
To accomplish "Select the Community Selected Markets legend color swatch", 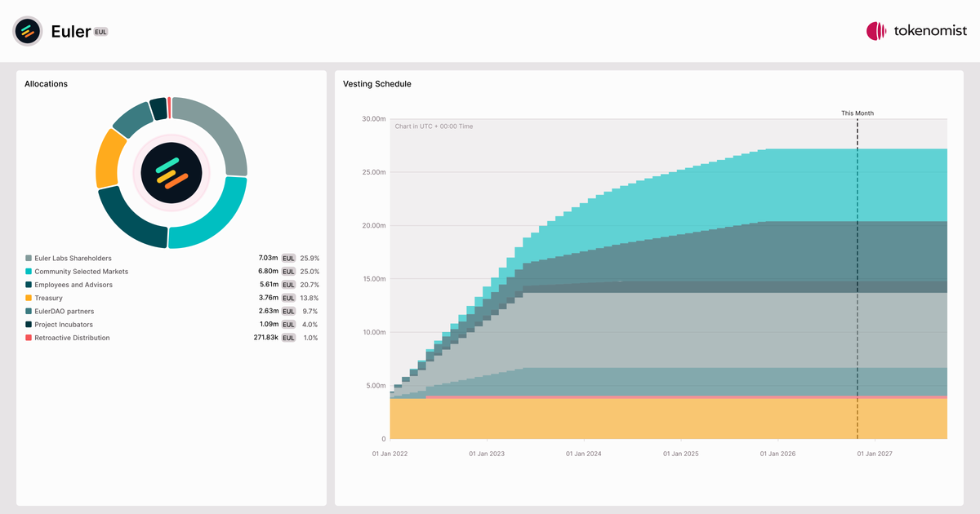I will pos(29,272).
